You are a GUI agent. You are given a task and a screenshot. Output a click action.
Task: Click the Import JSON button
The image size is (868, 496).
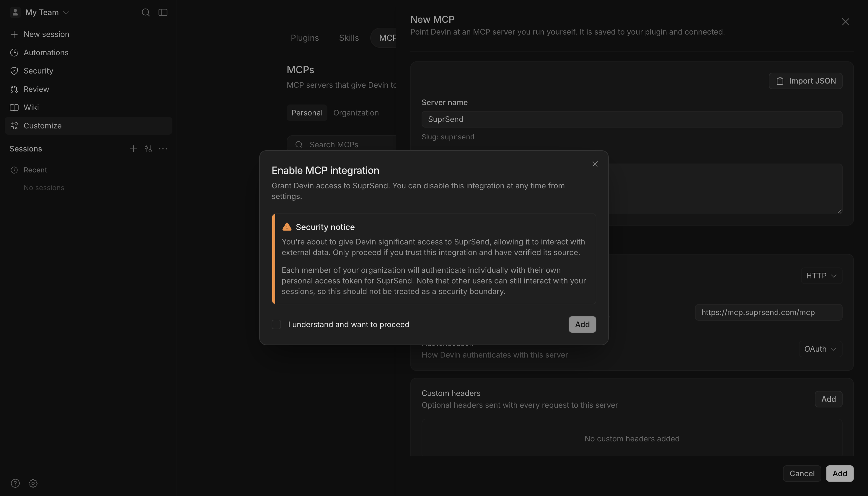click(x=805, y=81)
